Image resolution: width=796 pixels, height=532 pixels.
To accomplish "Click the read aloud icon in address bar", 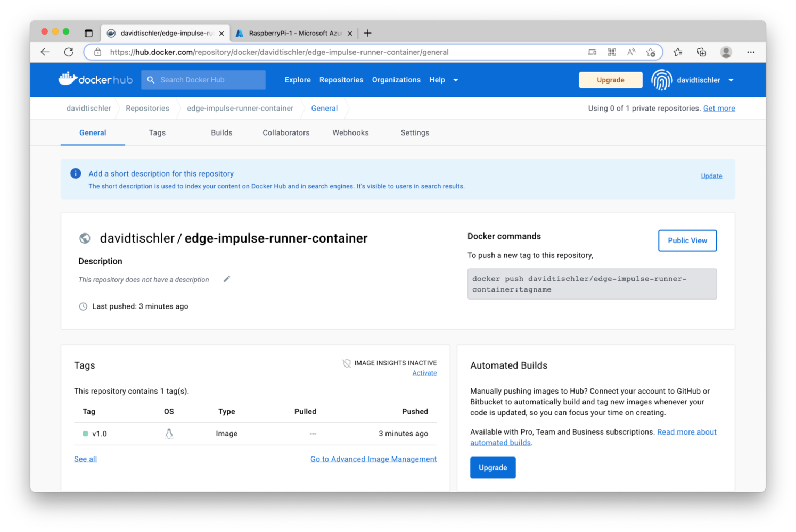I will [631, 52].
